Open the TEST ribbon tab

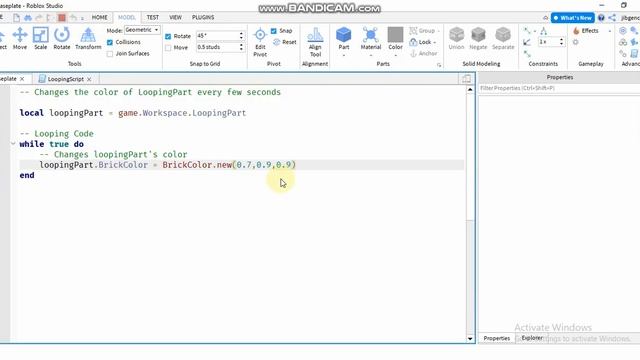point(153,18)
